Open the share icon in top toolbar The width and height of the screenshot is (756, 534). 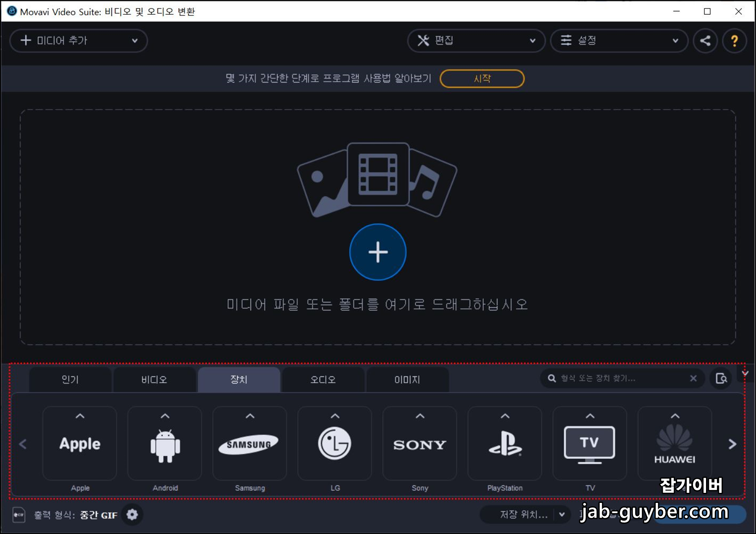pyautogui.click(x=705, y=41)
